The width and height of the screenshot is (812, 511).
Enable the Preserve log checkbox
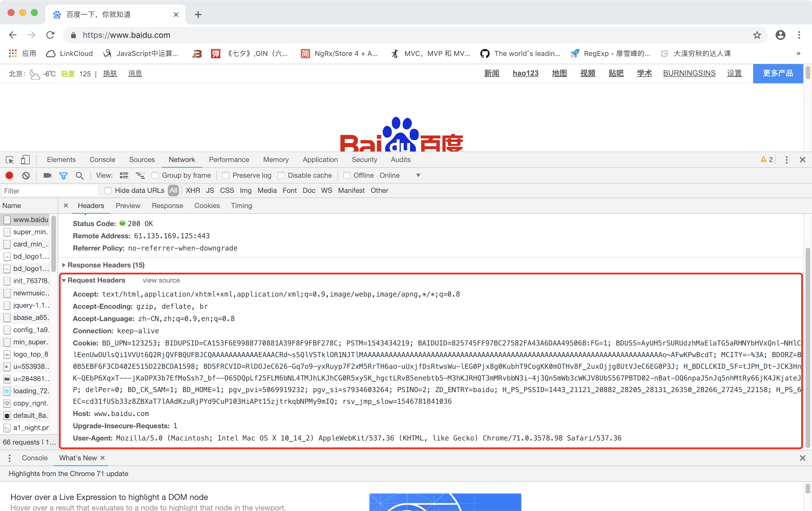point(226,175)
